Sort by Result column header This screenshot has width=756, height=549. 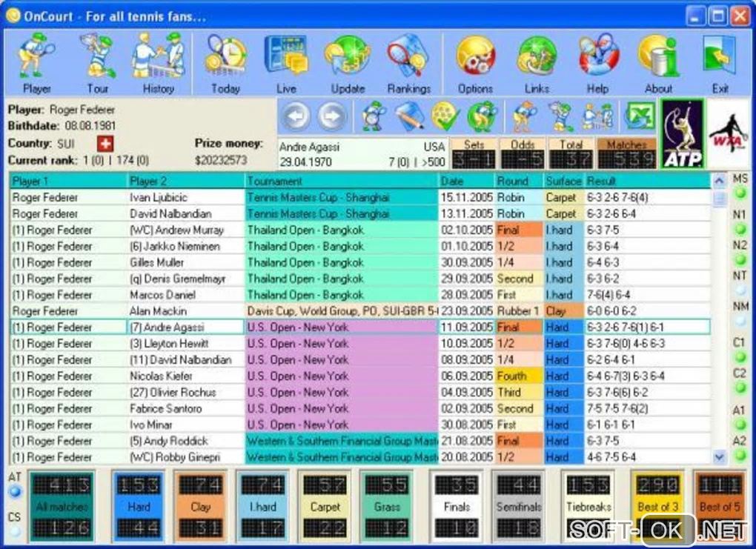click(x=647, y=182)
